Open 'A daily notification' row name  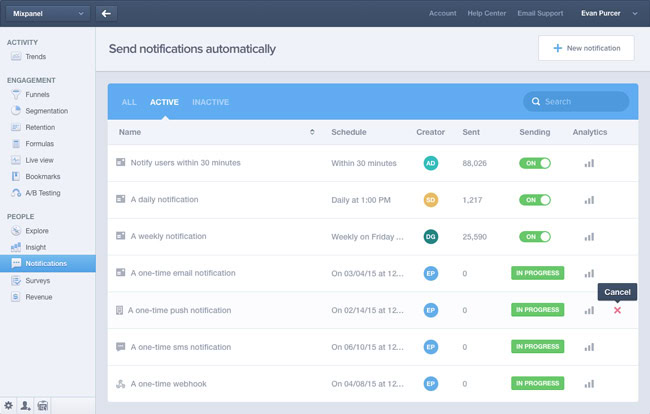tap(164, 199)
